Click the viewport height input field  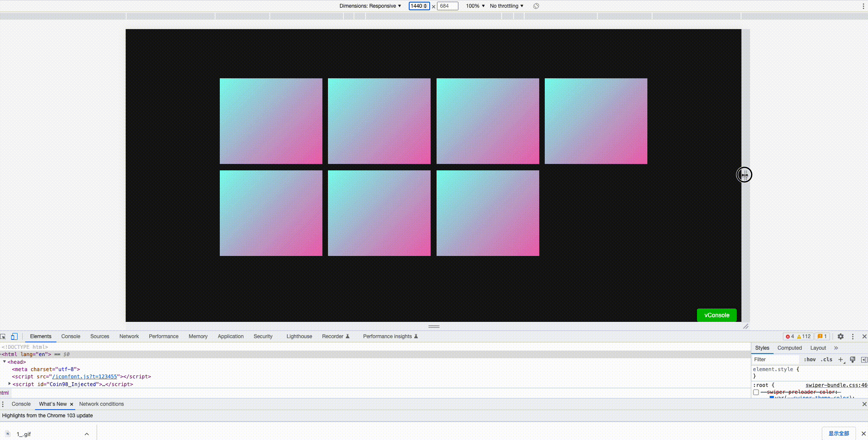point(447,6)
